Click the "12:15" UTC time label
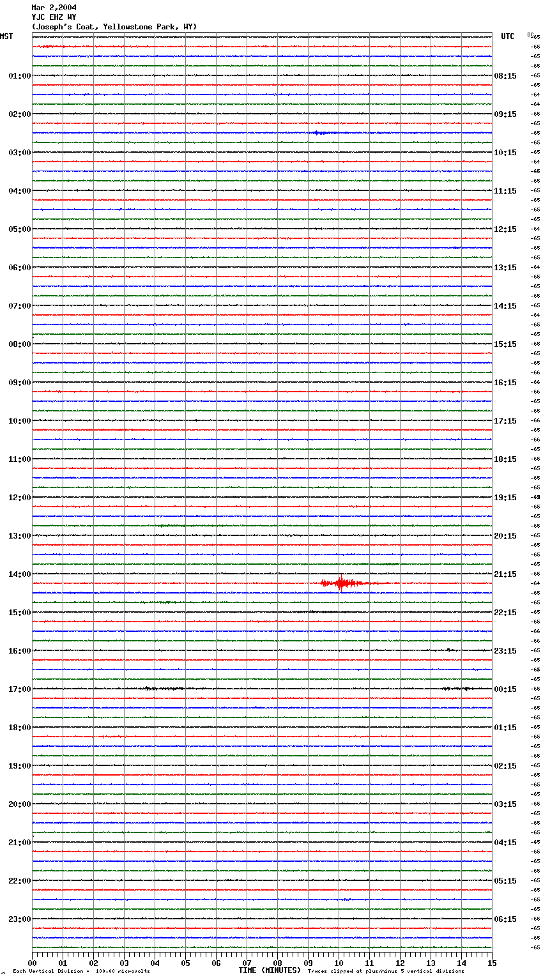Screen dimensions: 543x980 (x=505, y=229)
